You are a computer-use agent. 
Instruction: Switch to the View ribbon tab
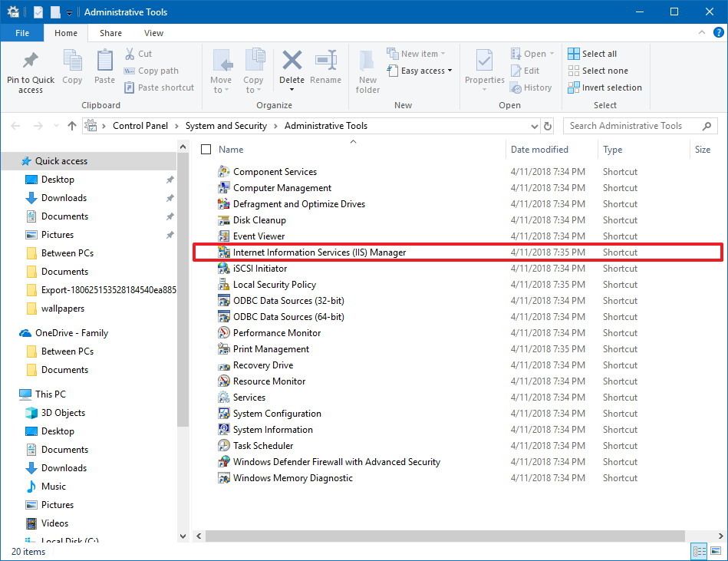[153, 32]
